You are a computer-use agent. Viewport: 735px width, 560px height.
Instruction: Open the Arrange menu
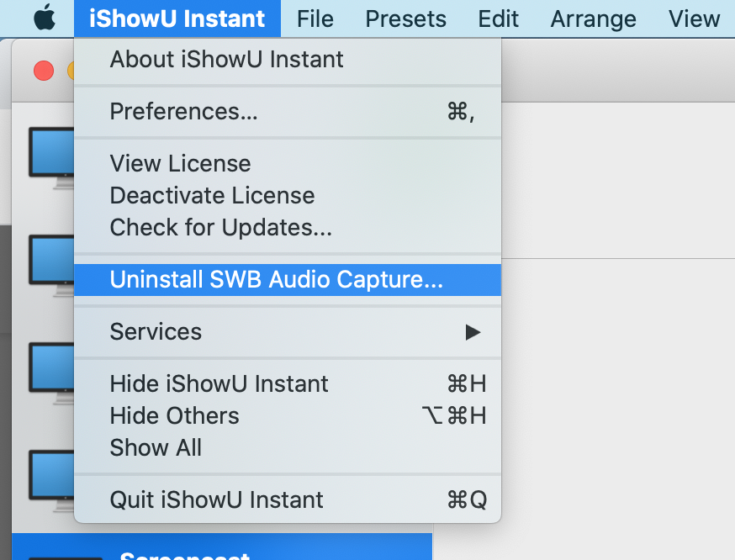[x=591, y=18]
